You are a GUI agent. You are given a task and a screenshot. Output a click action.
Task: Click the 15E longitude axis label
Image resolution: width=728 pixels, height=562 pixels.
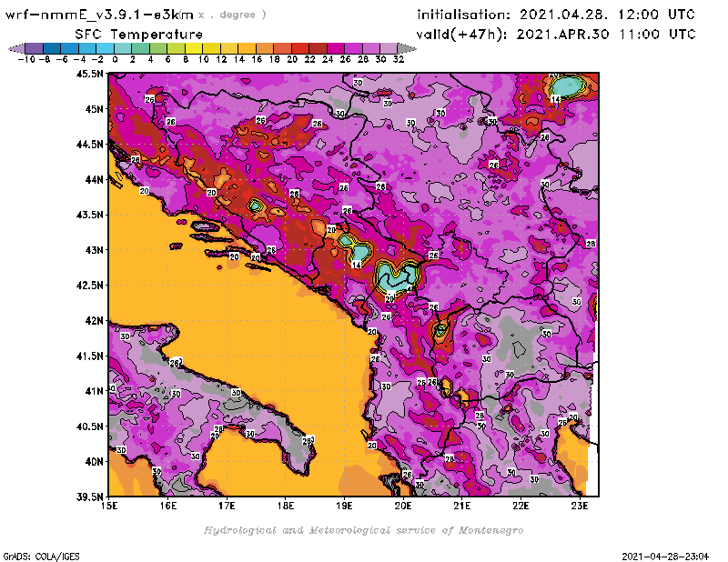pyautogui.click(x=109, y=506)
